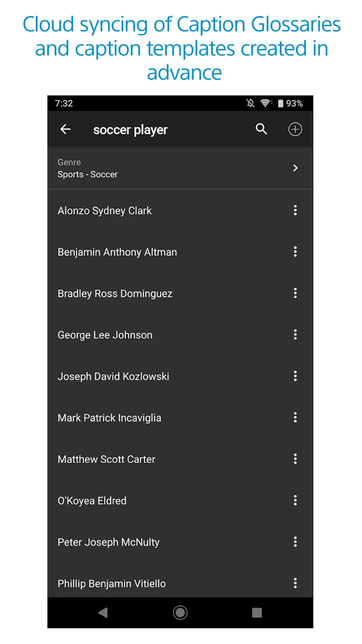Viewport: 362px width, 644px height.
Task: Show options for Matthew Scott Carter
Action: coord(295,459)
